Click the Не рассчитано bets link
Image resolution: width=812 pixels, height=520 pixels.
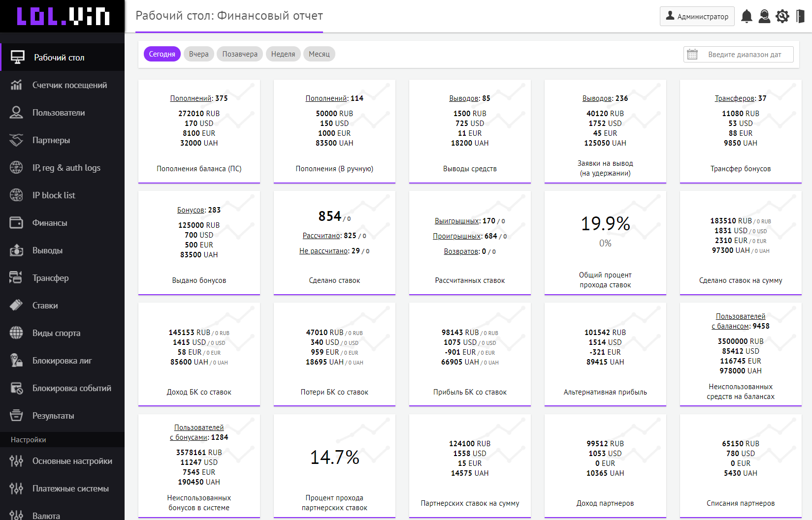[324, 251]
